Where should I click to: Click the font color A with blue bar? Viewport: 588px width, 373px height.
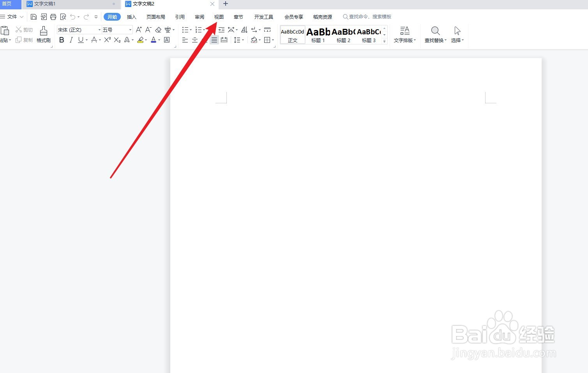coord(154,40)
